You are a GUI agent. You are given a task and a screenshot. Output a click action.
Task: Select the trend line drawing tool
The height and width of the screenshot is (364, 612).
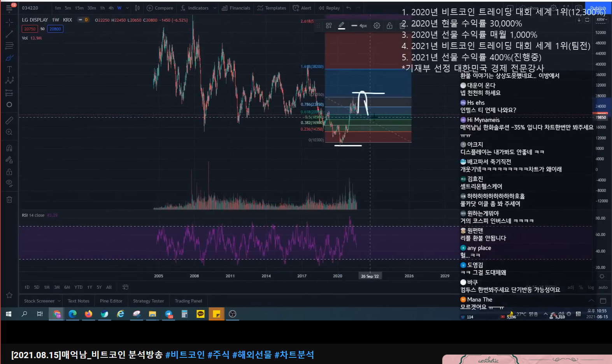coord(9,34)
